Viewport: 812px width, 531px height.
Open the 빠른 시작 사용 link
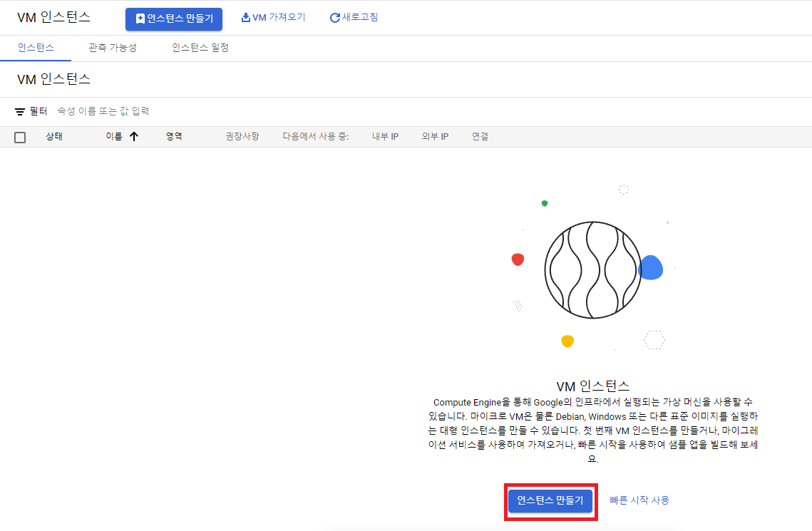(639, 500)
